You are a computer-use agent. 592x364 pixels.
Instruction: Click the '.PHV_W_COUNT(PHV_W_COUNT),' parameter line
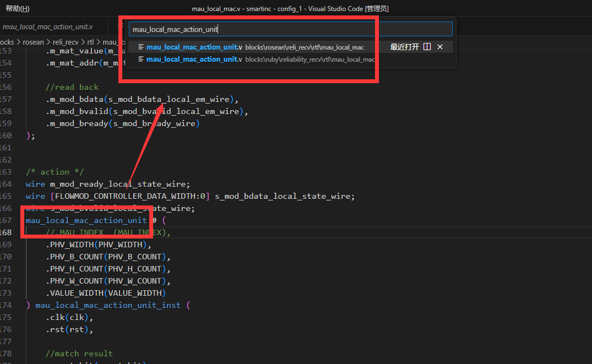coord(108,281)
